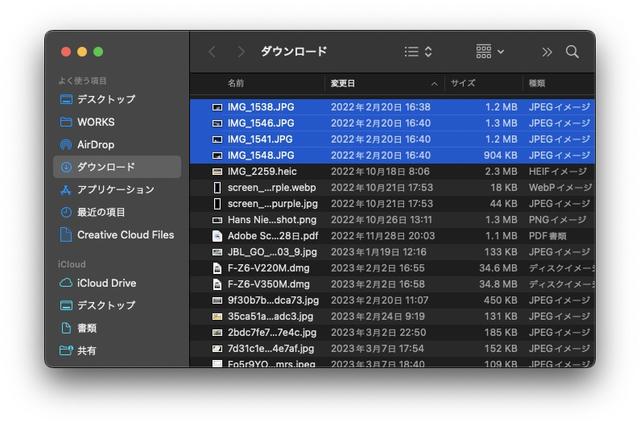Click the 共有 folder icon
The height and width of the screenshot is (427, 640).
66,351
